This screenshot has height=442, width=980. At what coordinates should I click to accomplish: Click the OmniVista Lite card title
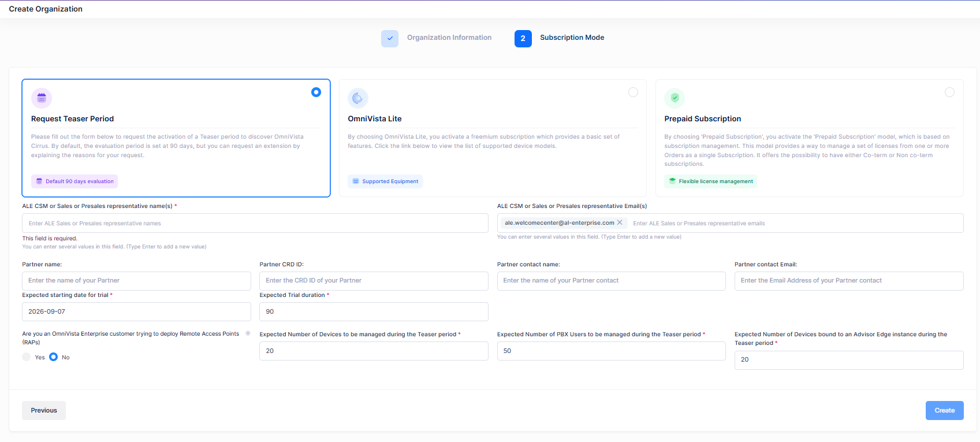(x=375, y=118)
